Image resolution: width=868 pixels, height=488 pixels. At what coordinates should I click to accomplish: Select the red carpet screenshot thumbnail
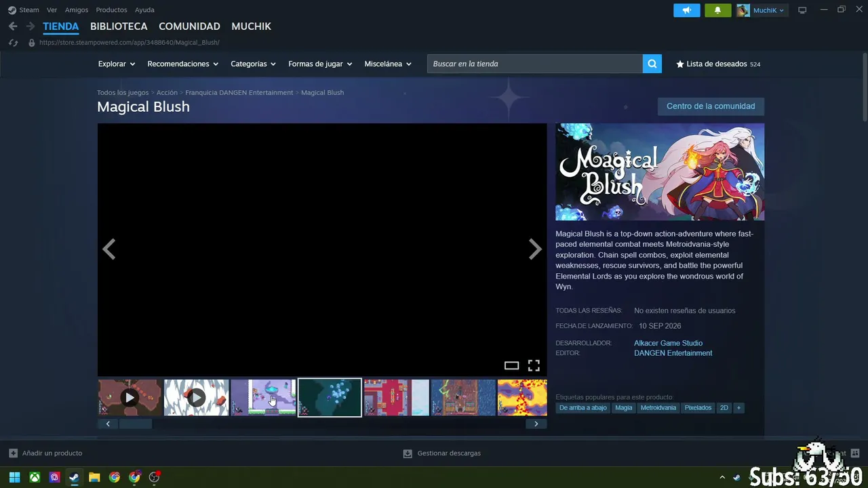397,397
